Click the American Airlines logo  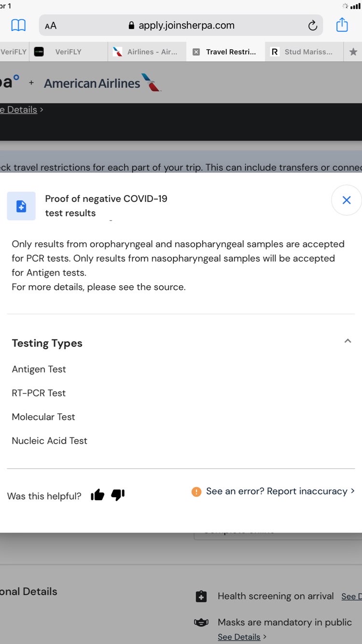(x=102, y=83)
